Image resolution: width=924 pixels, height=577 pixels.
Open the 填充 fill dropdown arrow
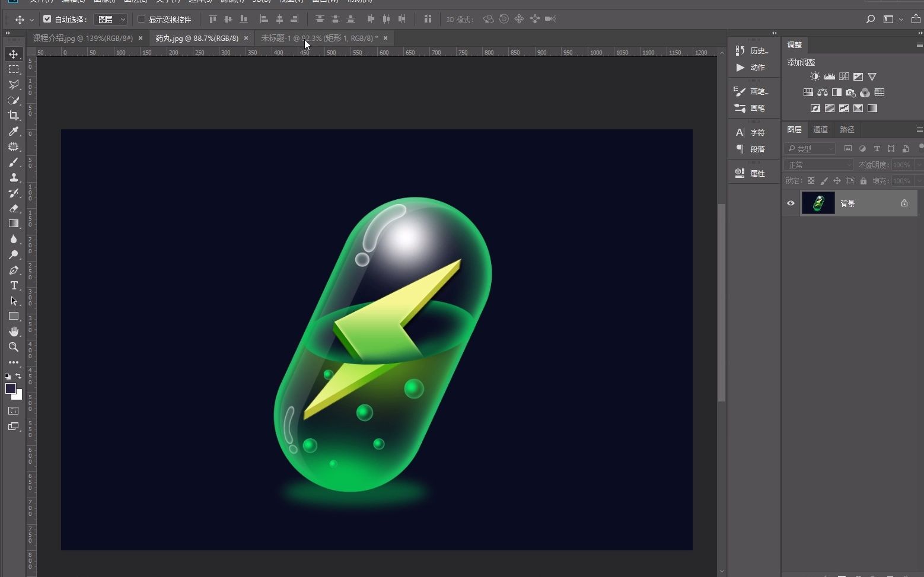pyautogui.click(x=919, y=181)
